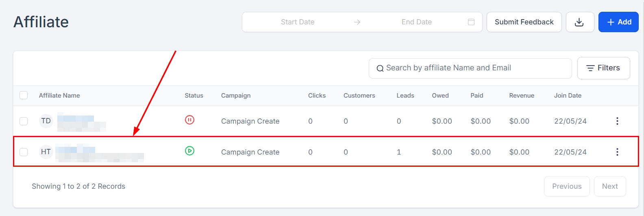Open the End Date picker
Screen dimensions: 644x216
[416, 22]
